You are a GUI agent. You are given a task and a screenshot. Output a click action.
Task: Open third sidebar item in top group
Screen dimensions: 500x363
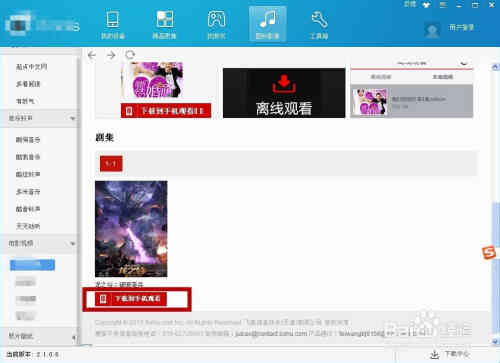point(25,101)
